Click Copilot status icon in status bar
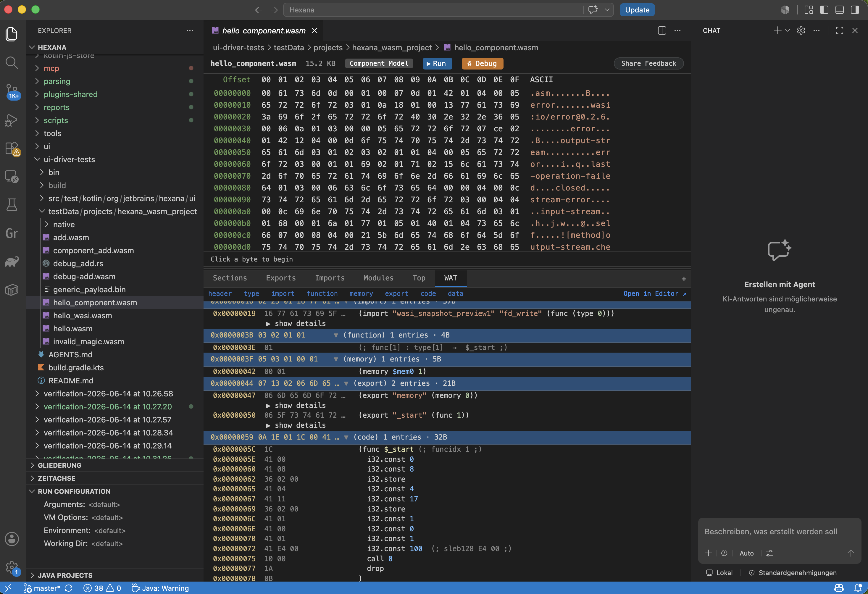The height and width of the screenshot is (594, 868). [839, 588]
